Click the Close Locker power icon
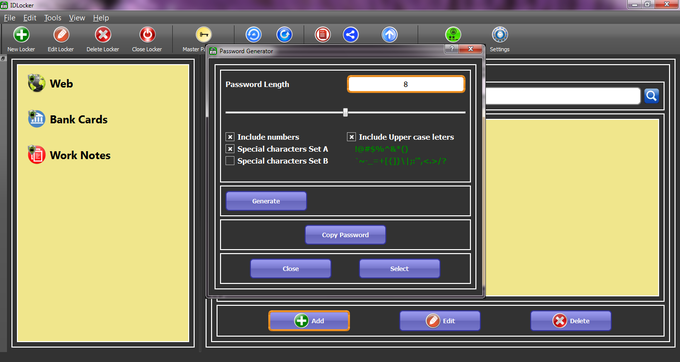The image size is (680, 362). tap(147, 35)
